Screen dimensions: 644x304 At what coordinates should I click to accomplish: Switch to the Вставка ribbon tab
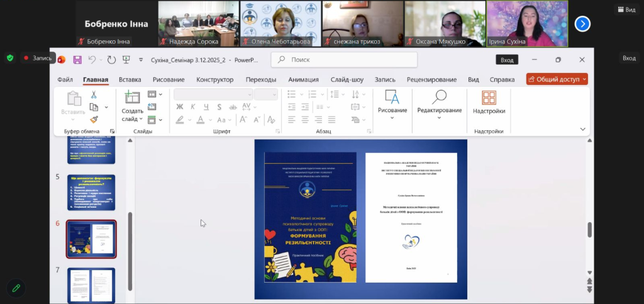pyautogui.click(x=130, y=80)
